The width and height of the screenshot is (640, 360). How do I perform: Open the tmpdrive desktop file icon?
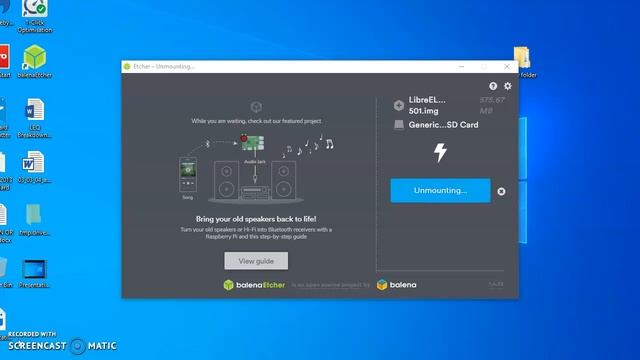pos(35,220)
